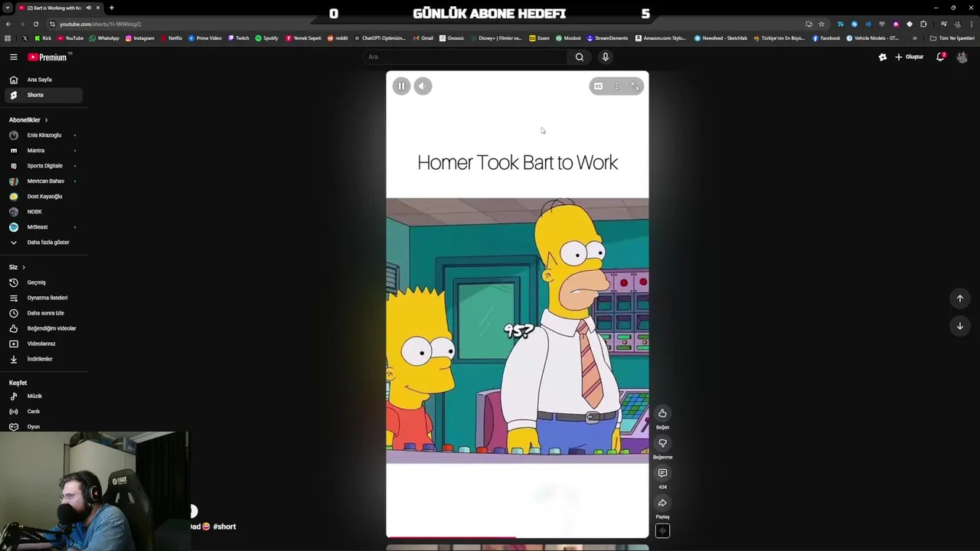
Task: Open the Mevlcan Bahav channel
Action: pyautogui.click(x=42, y=181)
